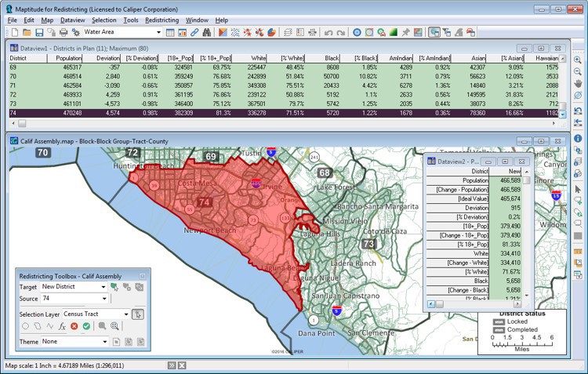Toggle the select-by-pointing tool button
This screenshot has height=374, width=588.
[x=138, y=314]
